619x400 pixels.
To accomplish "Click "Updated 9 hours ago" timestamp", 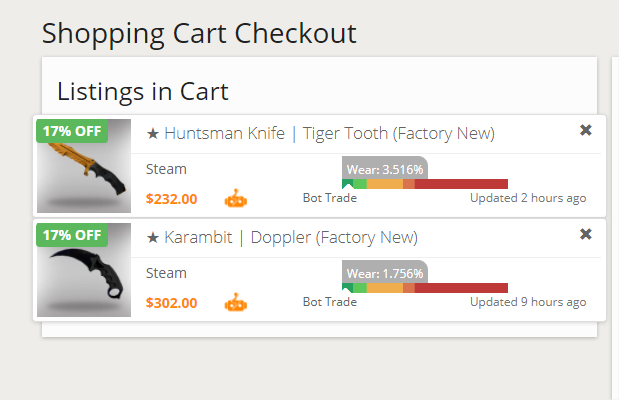I will pos(528,302).
